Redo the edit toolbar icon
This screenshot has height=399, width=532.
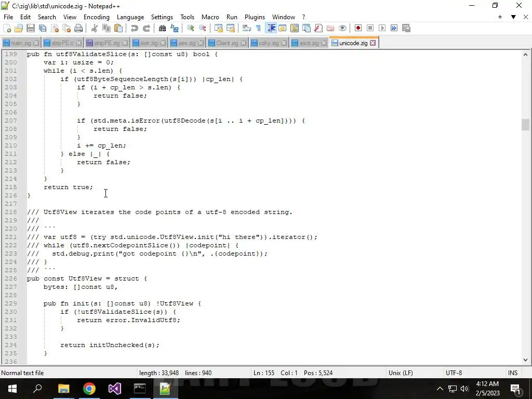point(146,28)
